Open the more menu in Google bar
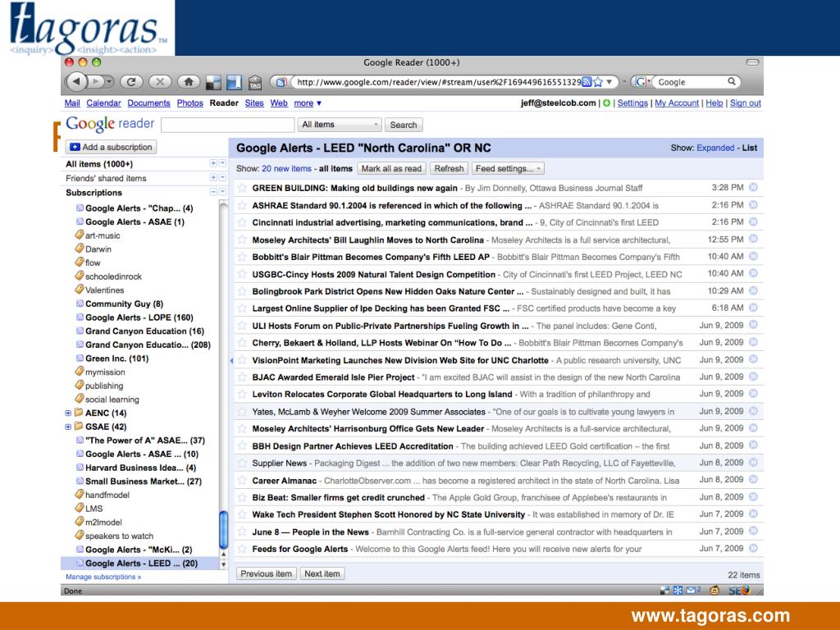 click(x=308, y=103)
